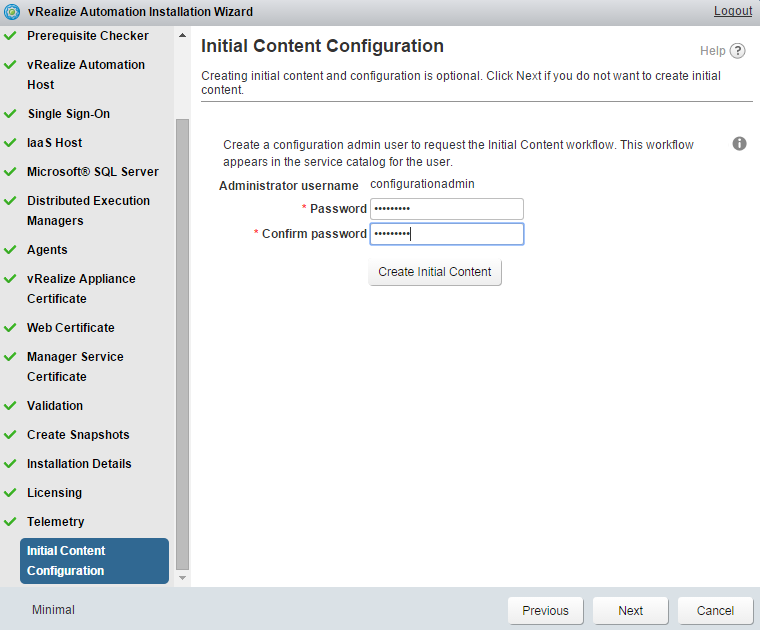This screenshot has height=630, width=760.
Task: Focus the Password input field
Action: pos(446,209)
